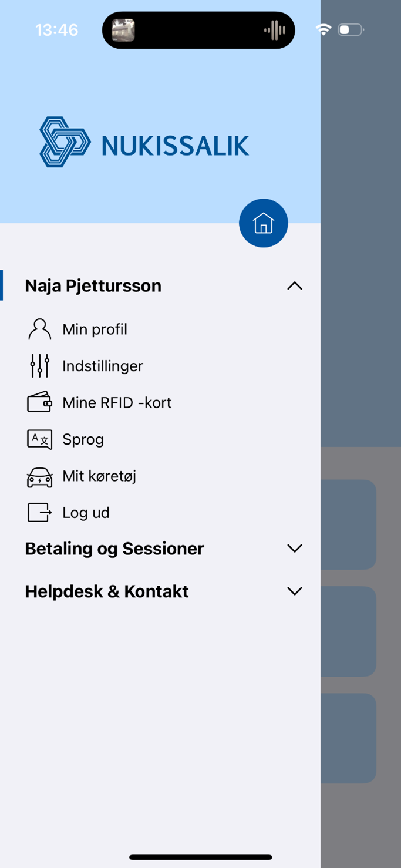Tap the Nukissalik logo
This screenshot has height=868, width=401.
pyautogui.click(x=144, y=142)
